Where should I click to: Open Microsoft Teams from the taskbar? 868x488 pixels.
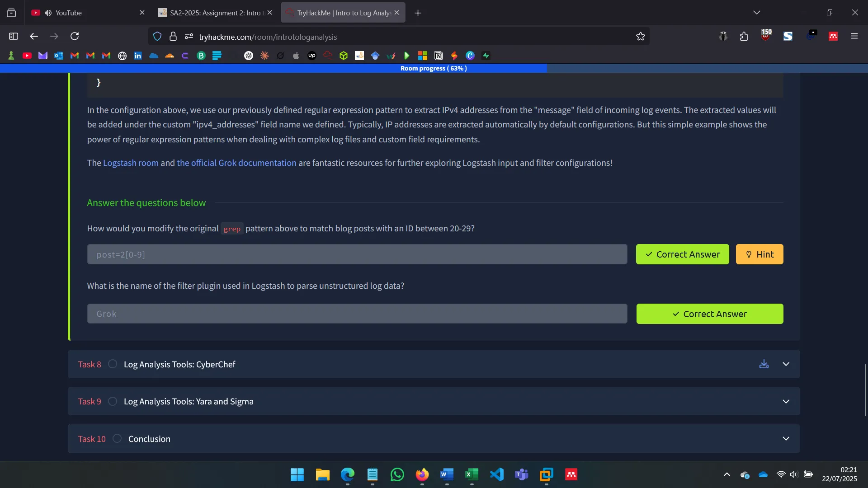click(522, 474)
